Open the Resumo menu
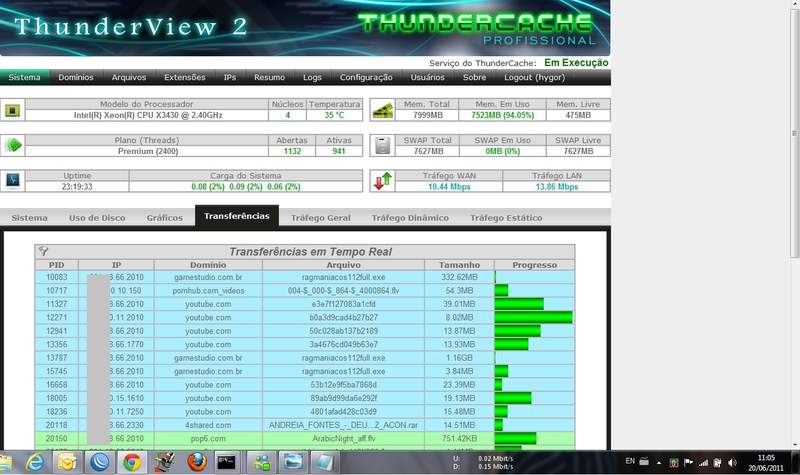 (269, 77)
